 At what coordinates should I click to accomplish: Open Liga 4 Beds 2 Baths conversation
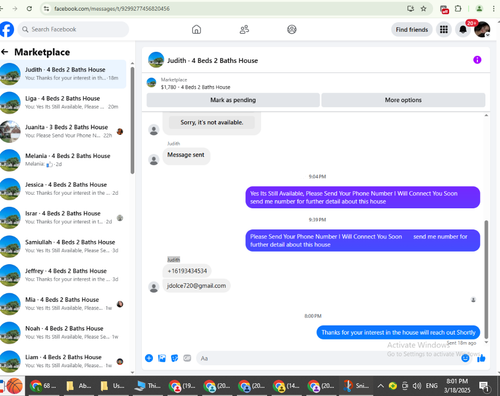[63, 102]
